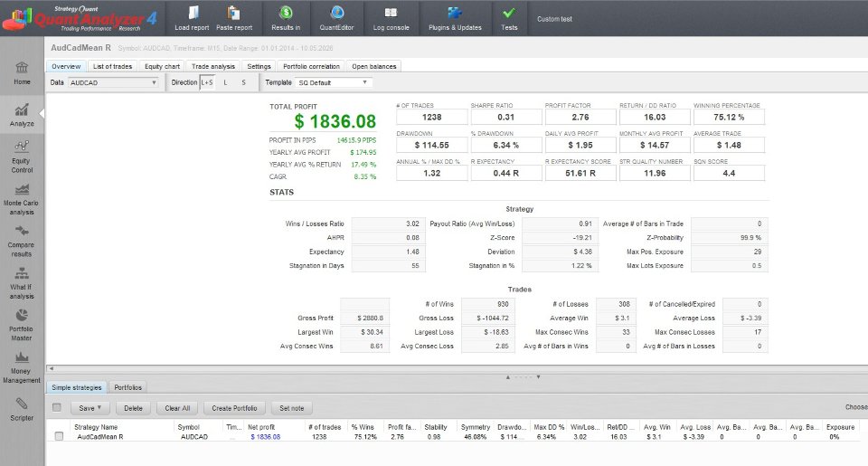The image size is (868, 466).
Task: Select long-only L direction toggle
Action: [225, 82]
